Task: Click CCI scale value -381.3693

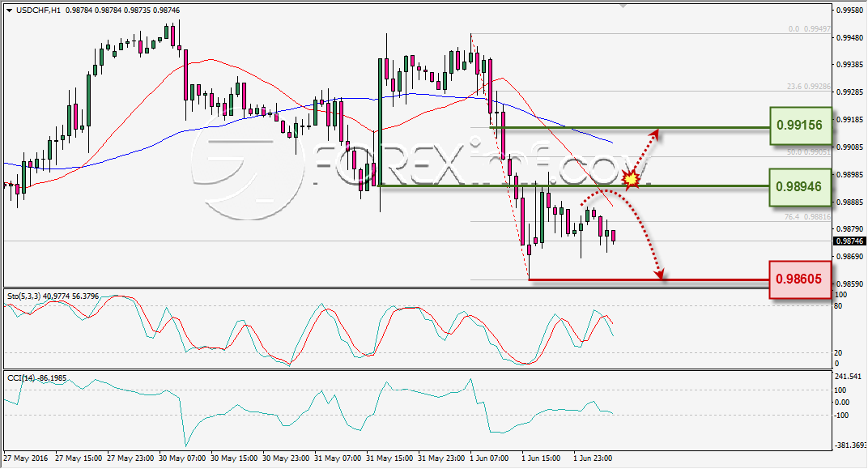Action: click(x=850, y=446)
